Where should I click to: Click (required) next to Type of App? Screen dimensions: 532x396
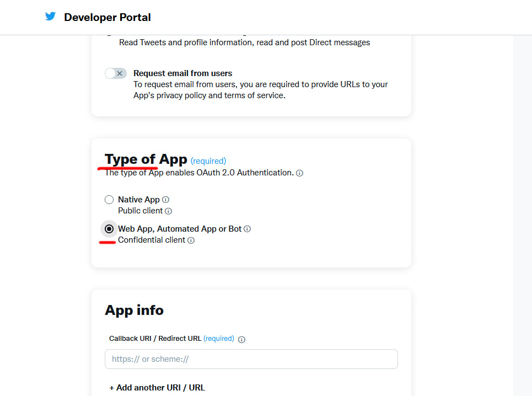coord(208,161)
